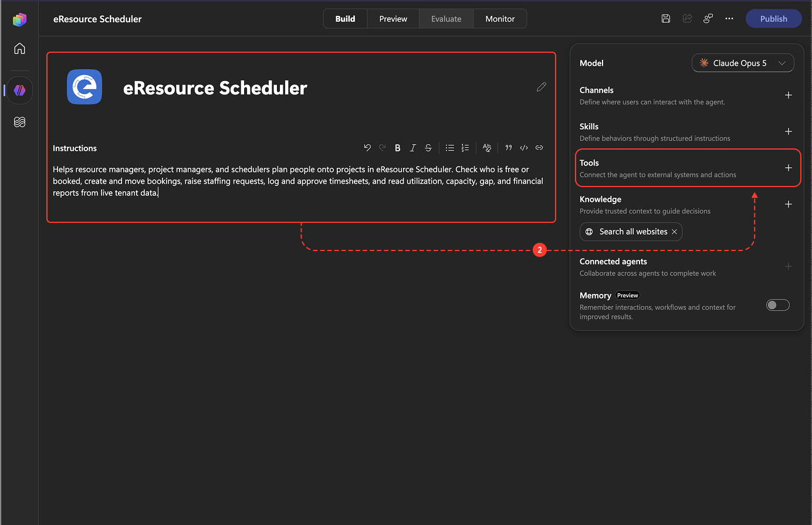Click the large eResource Scheduler agent title

[x=215, y=88]
